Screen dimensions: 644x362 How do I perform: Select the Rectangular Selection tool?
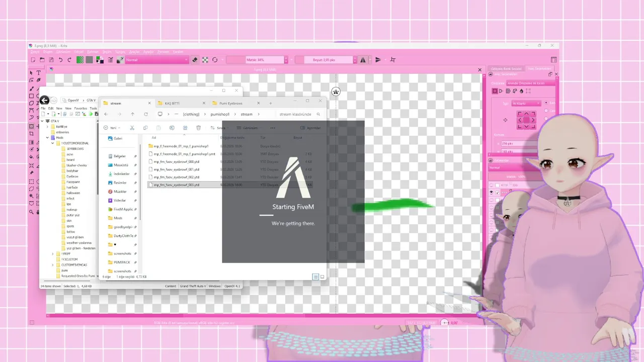pyautogui.click(x=32, y=182)
